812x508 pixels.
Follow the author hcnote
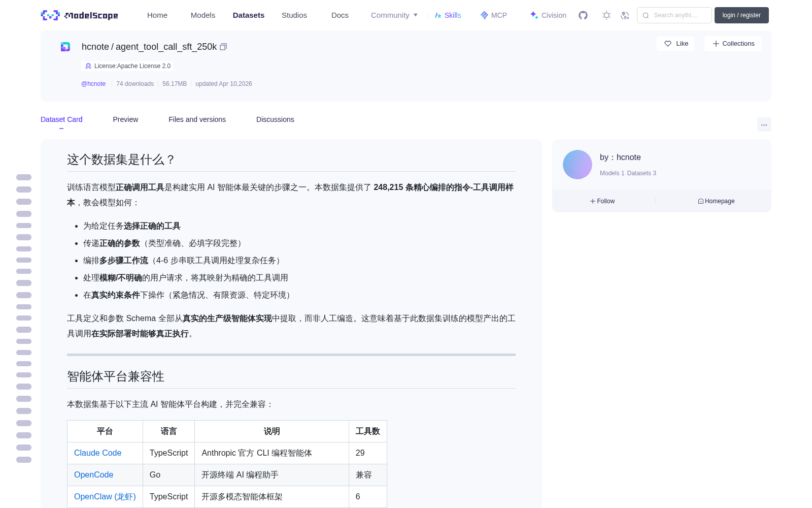point(602,201)
